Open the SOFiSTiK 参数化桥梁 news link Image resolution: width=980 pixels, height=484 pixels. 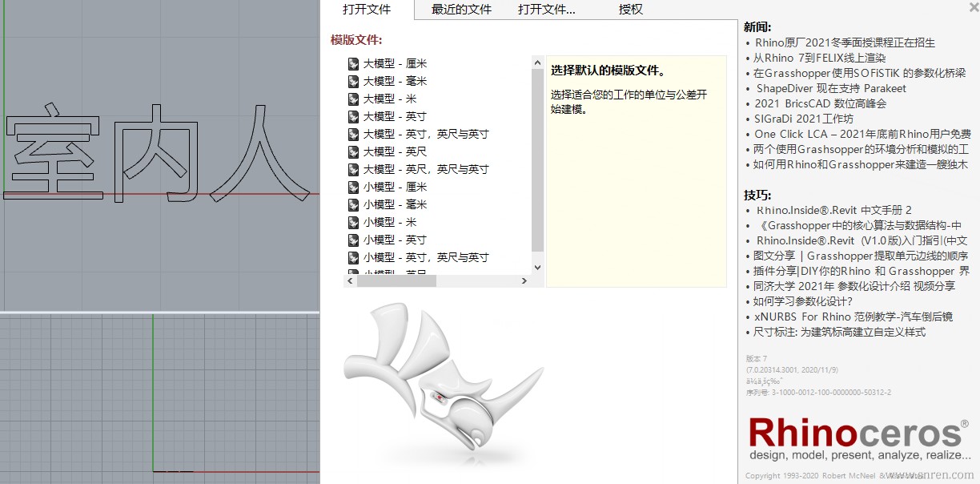(861, 73)
